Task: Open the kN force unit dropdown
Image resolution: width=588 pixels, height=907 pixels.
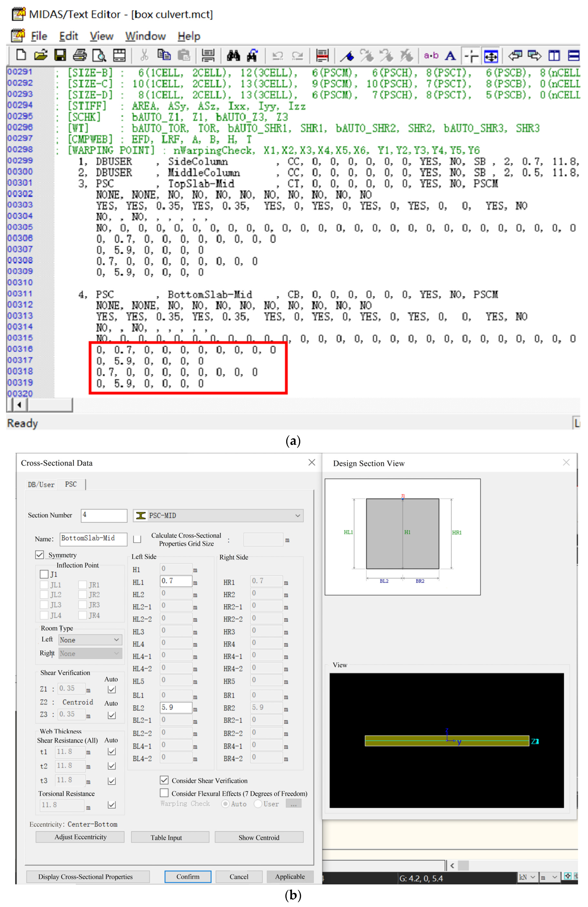Action: (x=527, y=877)
